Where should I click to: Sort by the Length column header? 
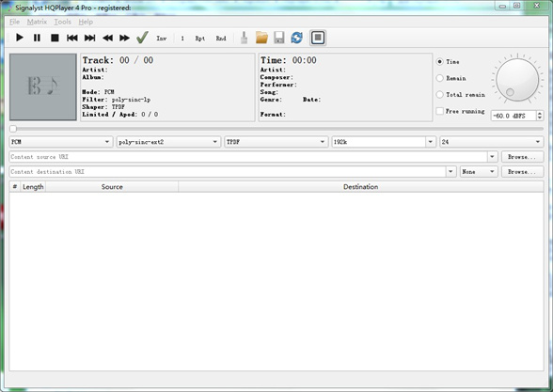[33, 187]
